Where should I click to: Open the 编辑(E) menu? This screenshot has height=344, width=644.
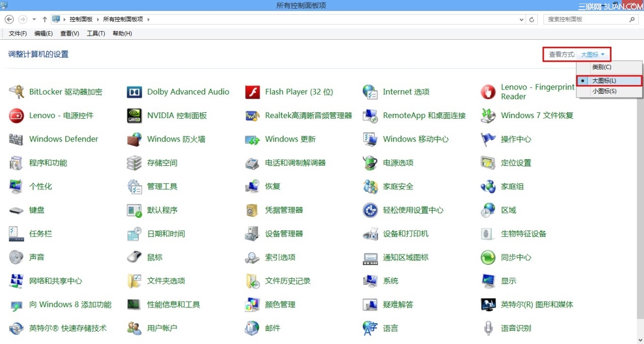[x=43, y=34]
